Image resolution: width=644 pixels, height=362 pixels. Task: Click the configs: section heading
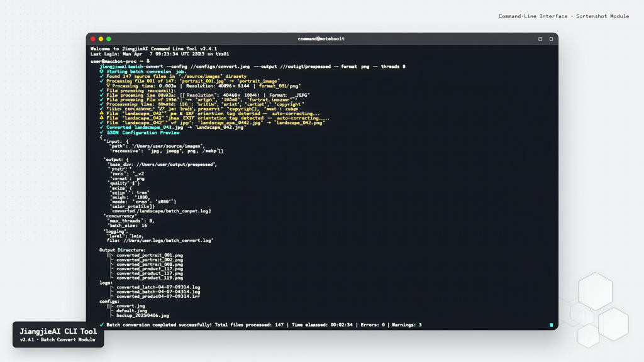point(109,301)
